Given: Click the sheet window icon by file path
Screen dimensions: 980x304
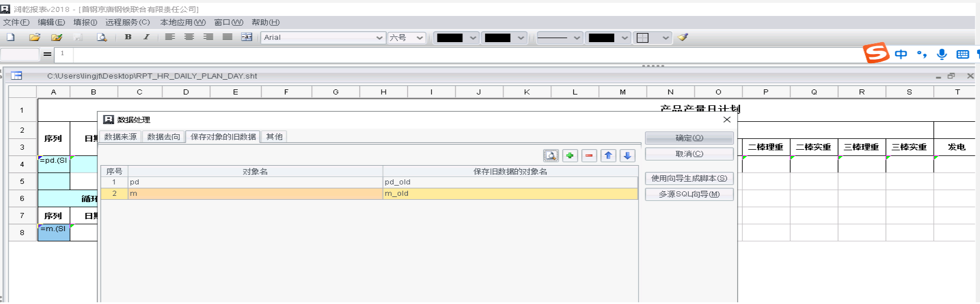Looking at the screenshot, I should [16, 76].
